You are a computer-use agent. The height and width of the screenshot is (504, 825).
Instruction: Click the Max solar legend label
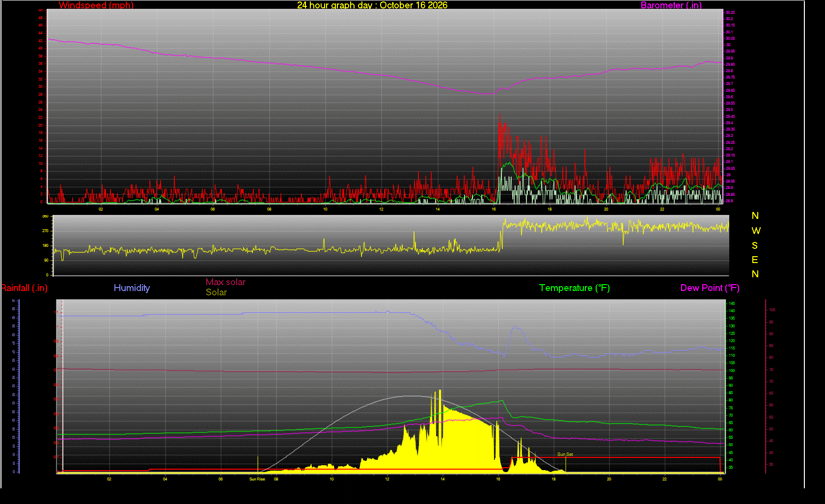click(225, 282)
